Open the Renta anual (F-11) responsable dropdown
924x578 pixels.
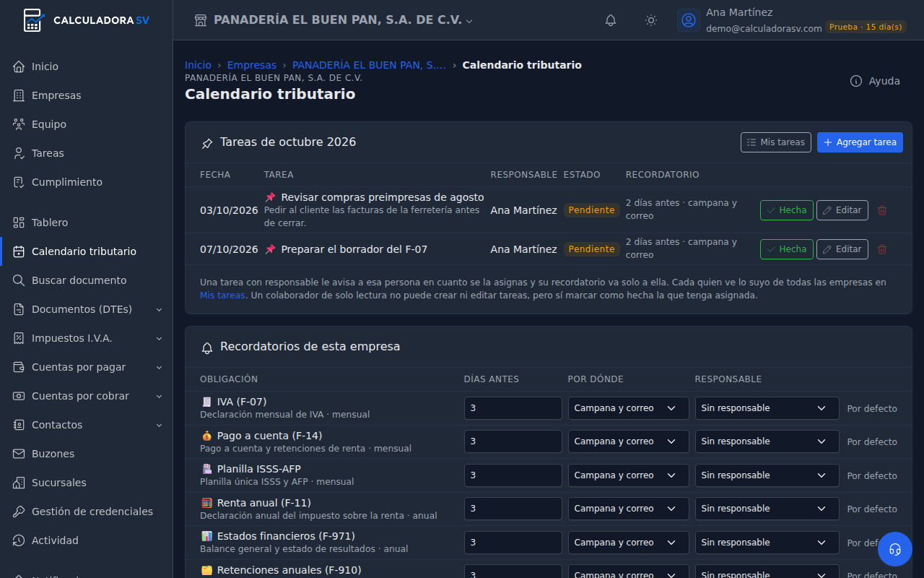[x=767, y=509]
